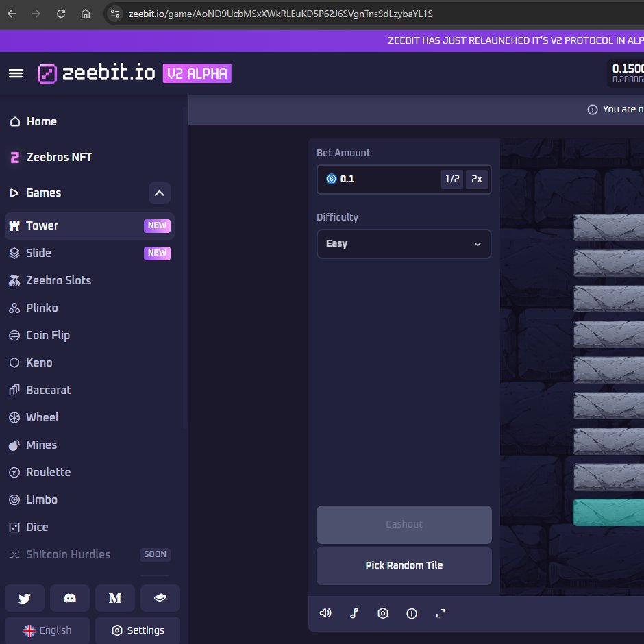Click the zeebit.io logo
This screenshot has height=644, width=644.
click(x=96, y=73)
